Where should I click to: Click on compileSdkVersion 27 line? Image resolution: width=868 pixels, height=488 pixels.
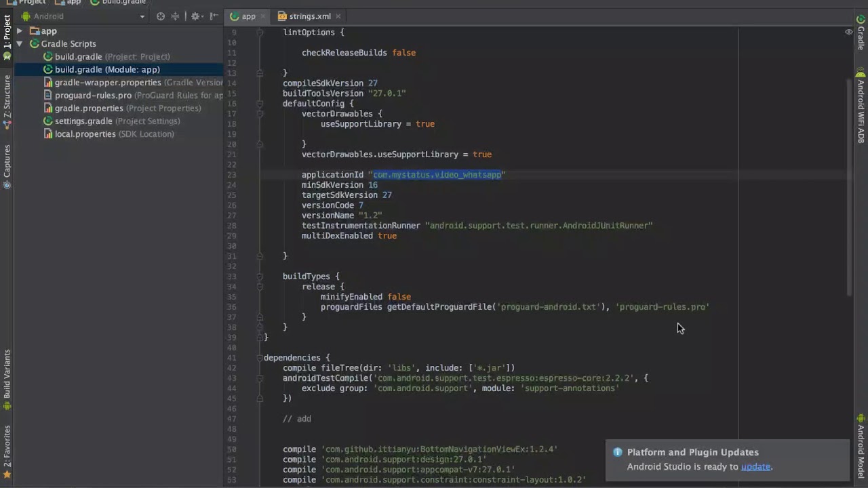coord(330,83)
